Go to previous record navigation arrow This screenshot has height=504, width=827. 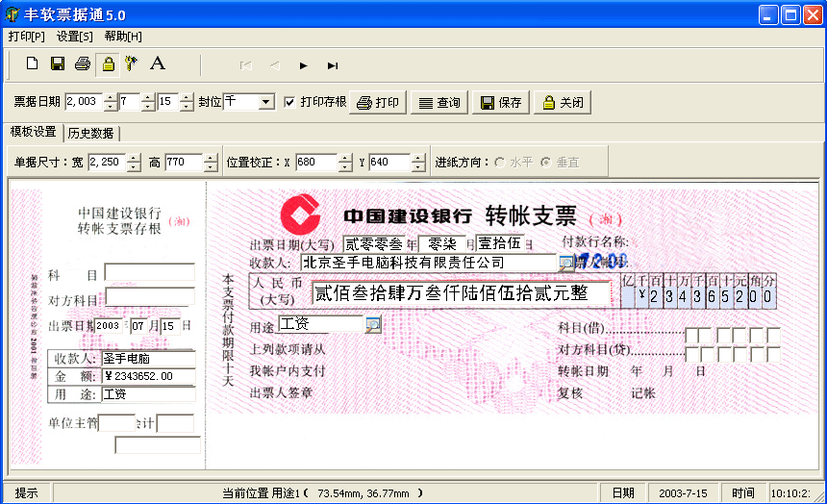tap(275, 65)
